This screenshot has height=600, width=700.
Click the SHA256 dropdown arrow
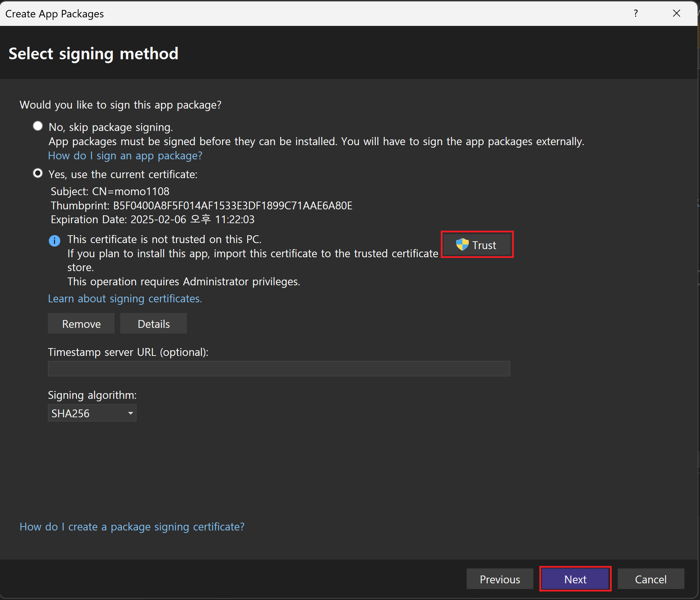click(130, 413)
